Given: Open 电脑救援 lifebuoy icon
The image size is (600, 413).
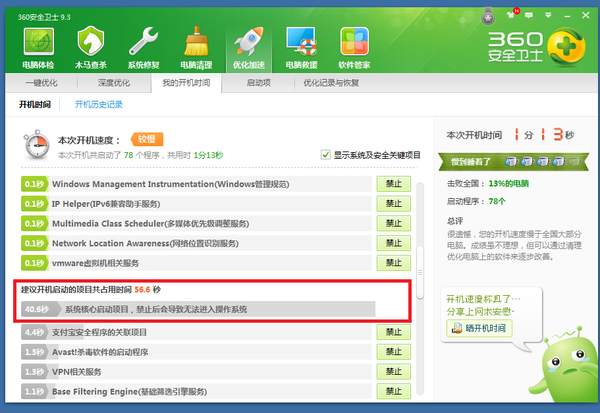Looking at the screenshot, I should click(302, 48).
